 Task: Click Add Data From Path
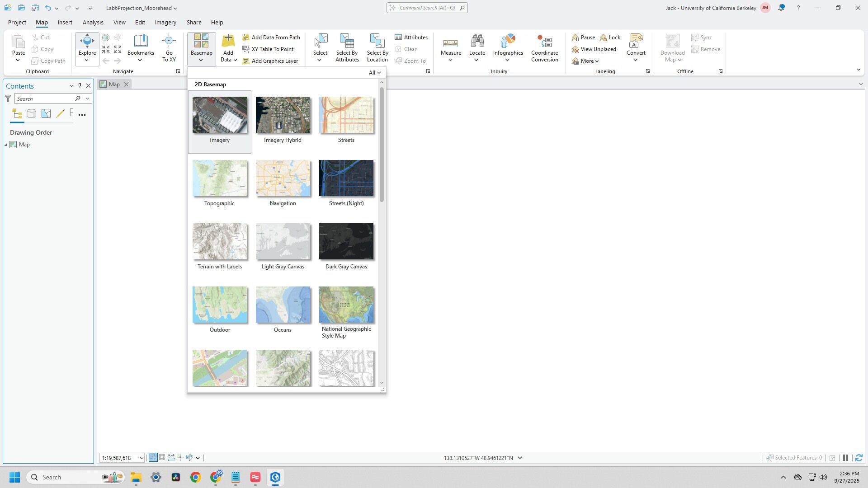(271, 38)
